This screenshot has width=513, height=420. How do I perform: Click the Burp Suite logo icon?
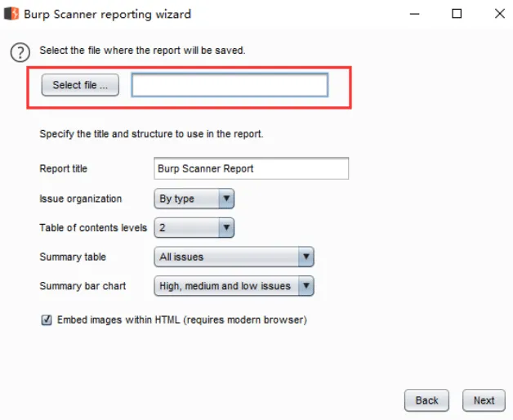pyautogui.click(x=11, y=14)
